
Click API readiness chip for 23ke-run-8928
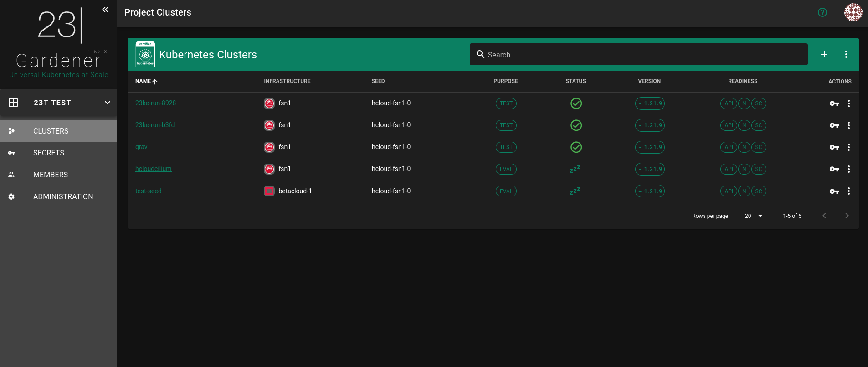tap(729, 103)
